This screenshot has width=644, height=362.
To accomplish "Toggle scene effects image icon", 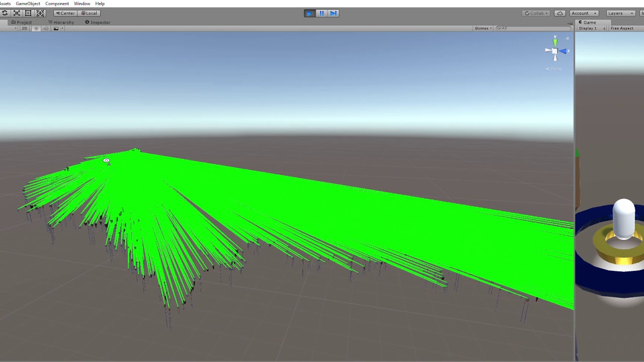I will (55, 28).
